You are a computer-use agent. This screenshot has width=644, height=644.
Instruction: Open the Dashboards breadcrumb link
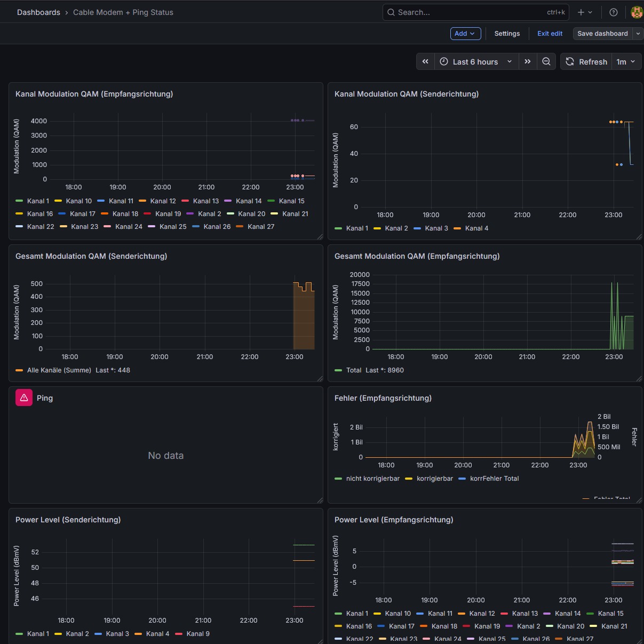point(38,12)
